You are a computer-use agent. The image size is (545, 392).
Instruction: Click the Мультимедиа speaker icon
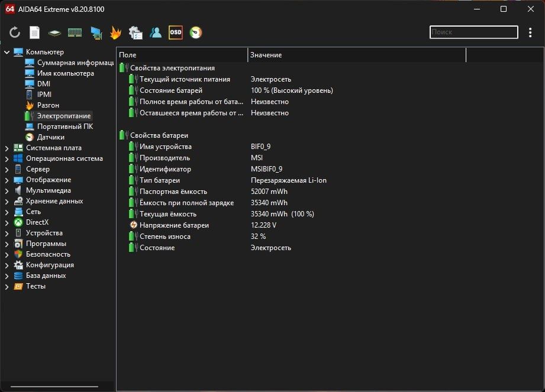(x=18, y=190)
